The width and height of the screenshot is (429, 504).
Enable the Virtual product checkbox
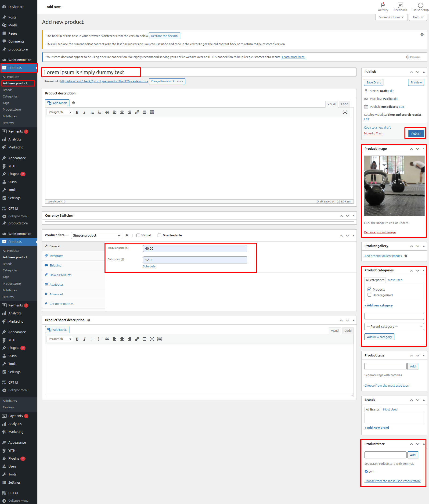click(138, 235)
